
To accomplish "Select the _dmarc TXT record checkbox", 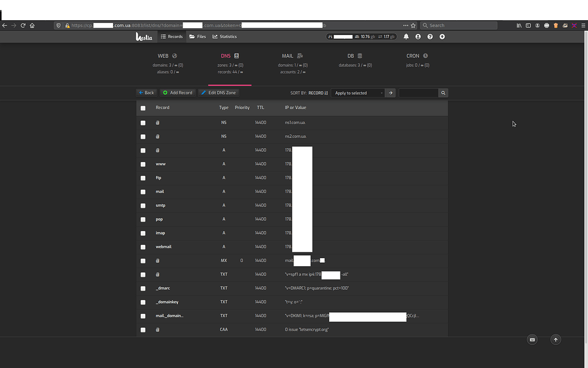I will point(143,289).
